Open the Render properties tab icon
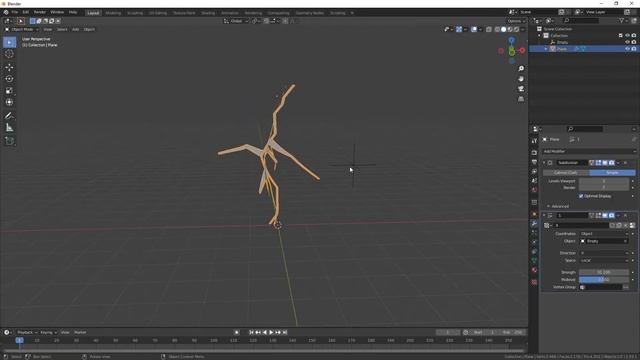 [534, 153]
